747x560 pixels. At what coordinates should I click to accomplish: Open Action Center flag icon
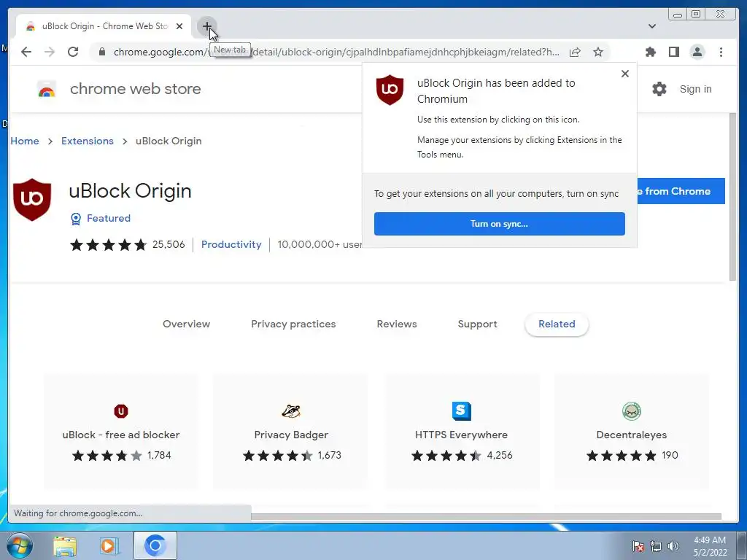638,545
